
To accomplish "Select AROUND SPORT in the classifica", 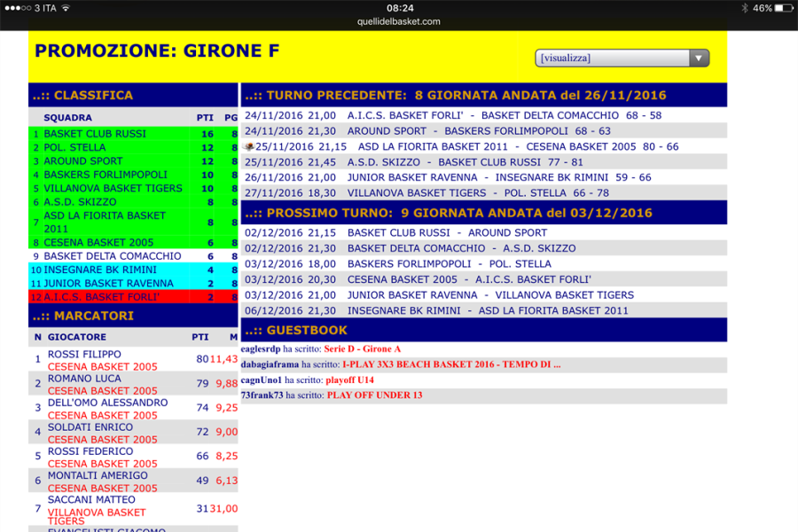I will point(83,160).
